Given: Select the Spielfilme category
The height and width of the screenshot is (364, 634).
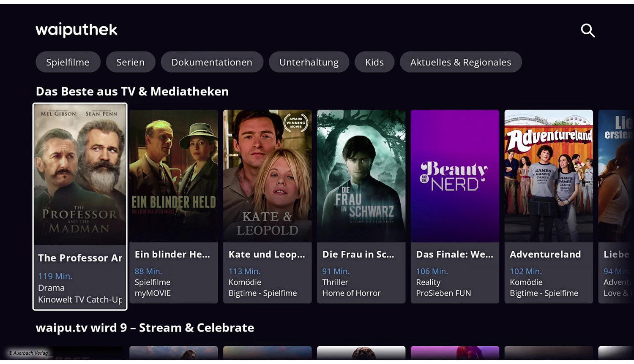Looking at the screenshot, I should point(68,62).
